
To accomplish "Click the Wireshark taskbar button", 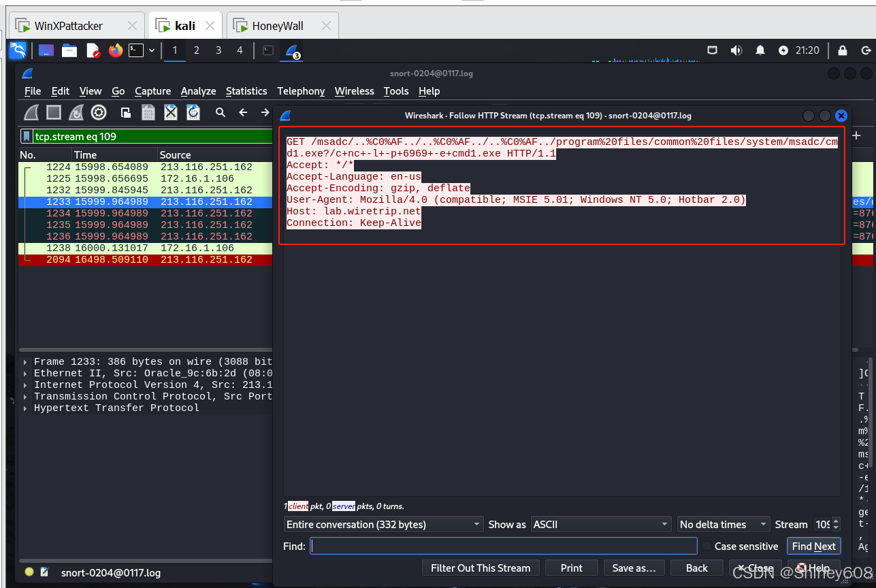I will (293, 50).
